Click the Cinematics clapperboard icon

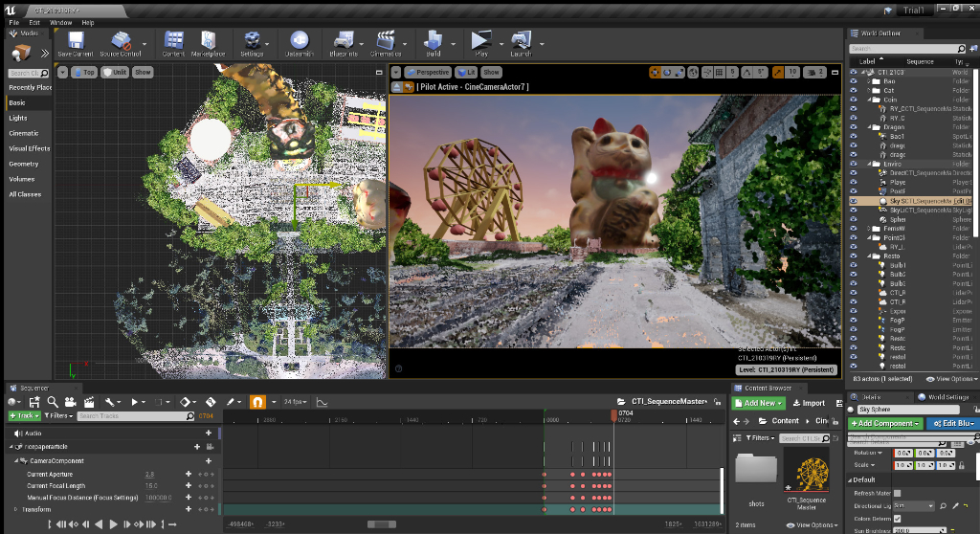[386, 41]
